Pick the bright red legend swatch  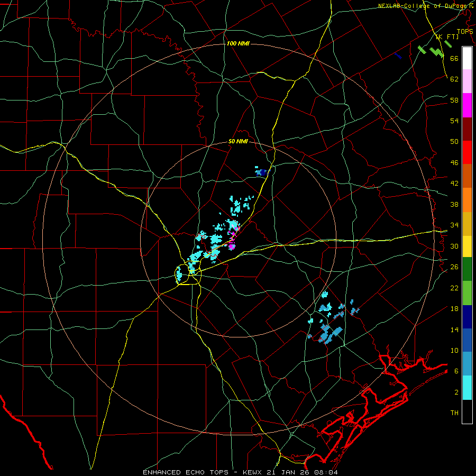(467, 152)
